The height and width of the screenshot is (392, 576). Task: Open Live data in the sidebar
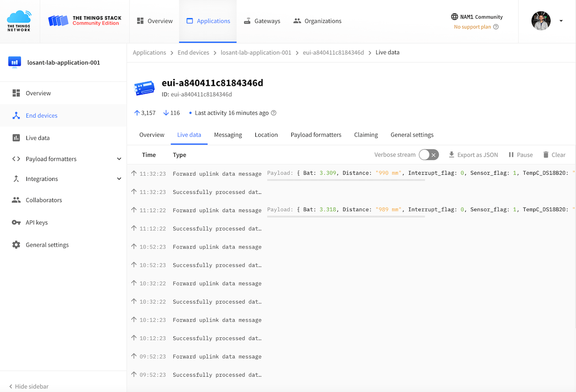tap(63, 138)
